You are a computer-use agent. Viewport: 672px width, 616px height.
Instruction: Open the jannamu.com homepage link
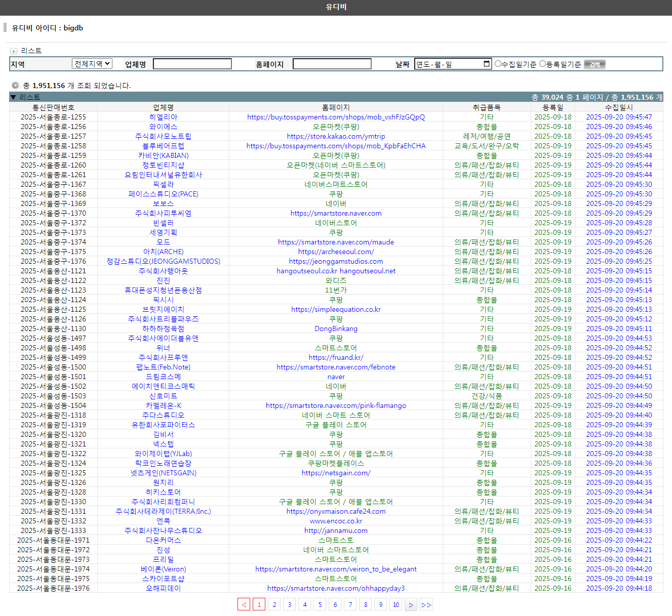[336, 530]
